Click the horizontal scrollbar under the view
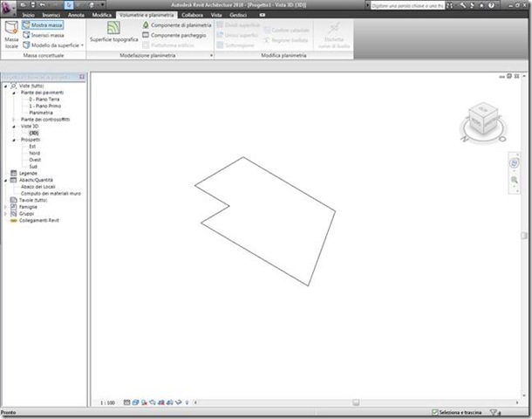The width and height of the screenshot is (532, 419). [x=356, y=402]
